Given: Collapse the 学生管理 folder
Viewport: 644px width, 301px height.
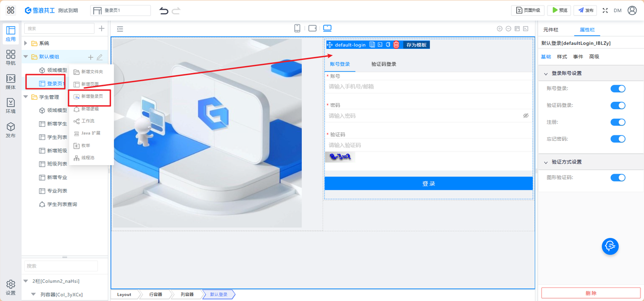Looking at the screenshot, I should tap(26, 97).
